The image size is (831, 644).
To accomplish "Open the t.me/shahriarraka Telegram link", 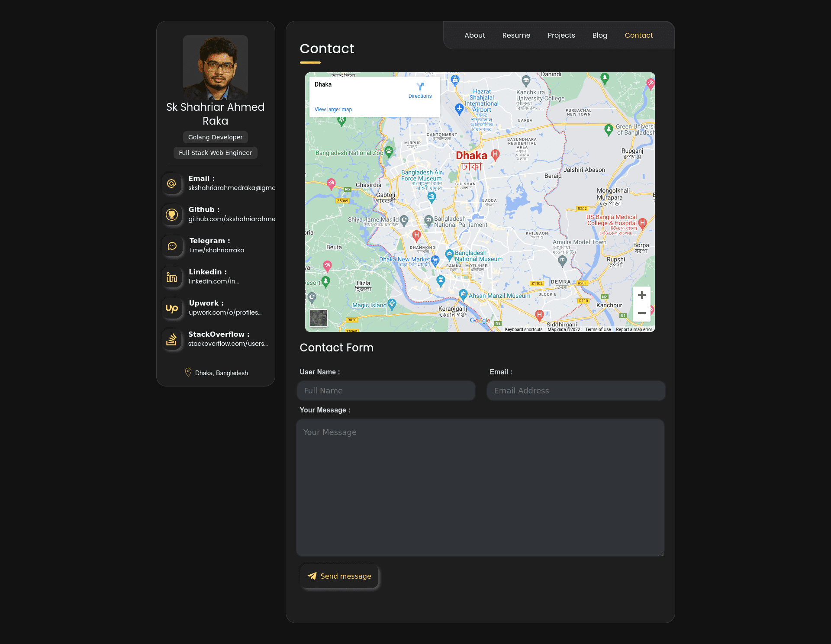I will (217, 250).
